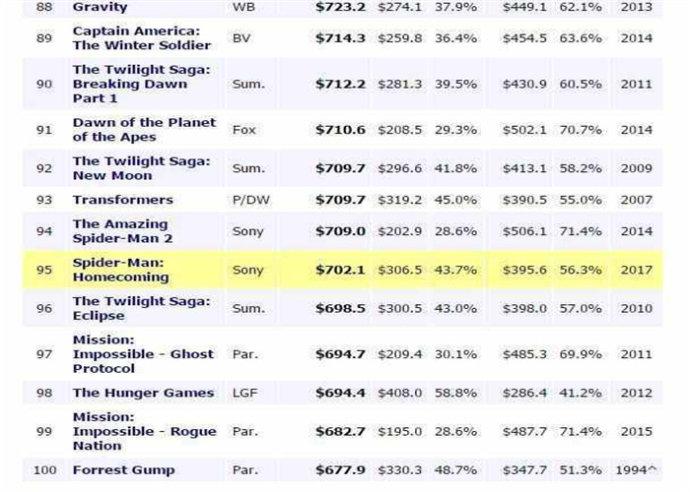Open Dawn of the Planet of the Apes
Viewport: 690px width, 492px height.
point(144,130)
